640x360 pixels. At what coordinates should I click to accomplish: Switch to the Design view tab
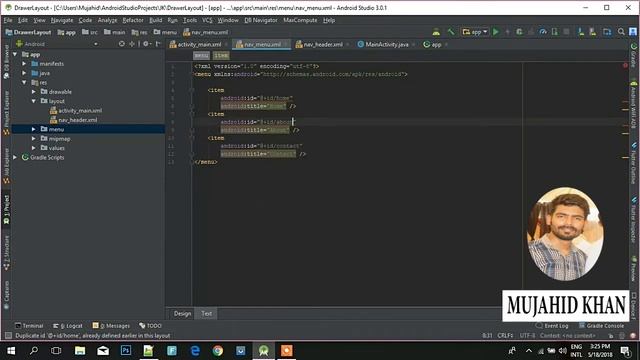[182, 313]
